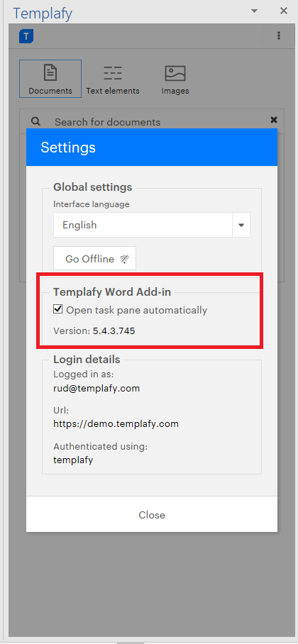Toggle Open task pane automatically checkbox
Viewport: 298px width, 644px height.
58,309
